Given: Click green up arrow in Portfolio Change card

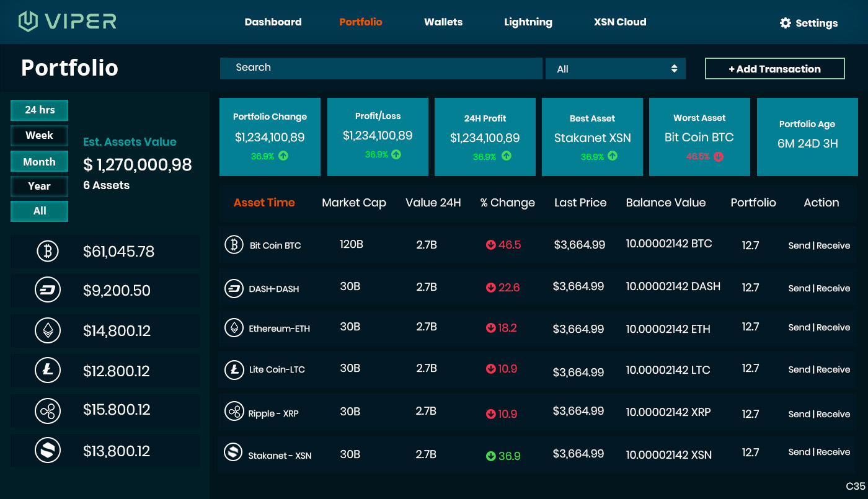Looking at the screenshot, I should click(x=283, y=156).
